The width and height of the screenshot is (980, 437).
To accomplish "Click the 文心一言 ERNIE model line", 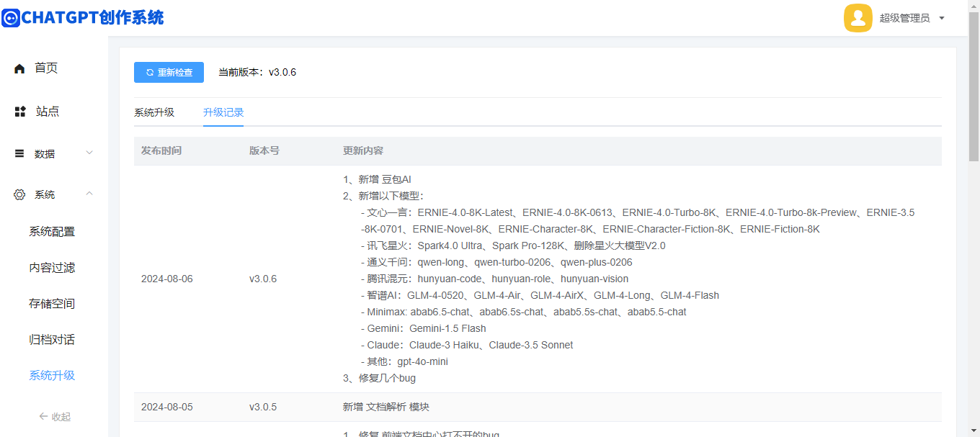I will (x=638, y=221).
